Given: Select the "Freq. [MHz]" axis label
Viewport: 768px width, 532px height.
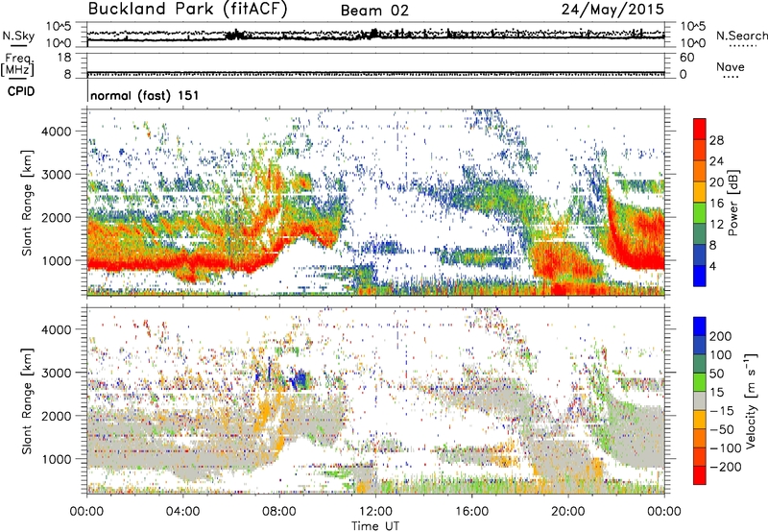Looking at the screenshot, I should 17,65.
